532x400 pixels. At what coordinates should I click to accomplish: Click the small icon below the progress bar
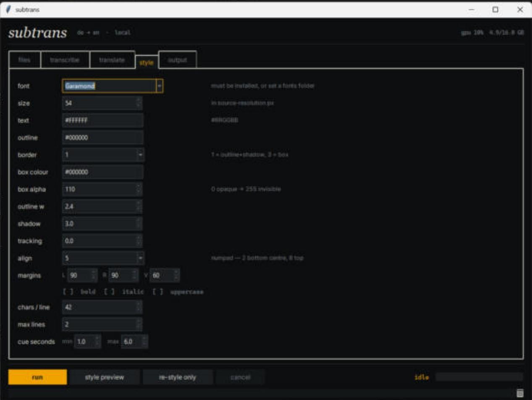[x=520, y=393]
